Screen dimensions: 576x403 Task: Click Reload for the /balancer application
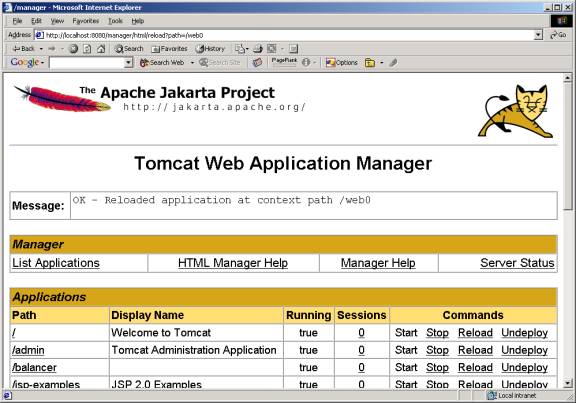475,367
